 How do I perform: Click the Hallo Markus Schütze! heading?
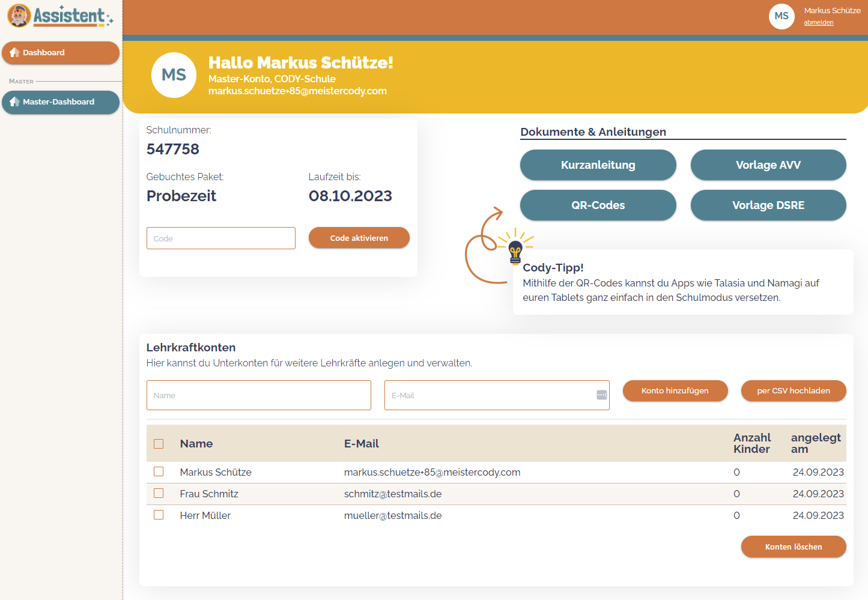pyautogui.click(x=301, y=62)
